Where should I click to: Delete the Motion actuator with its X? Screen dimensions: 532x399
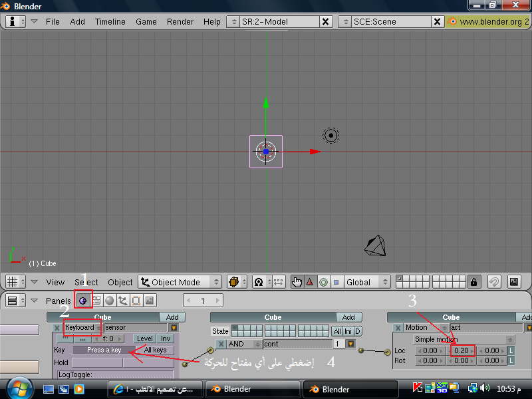click(398, 328)
